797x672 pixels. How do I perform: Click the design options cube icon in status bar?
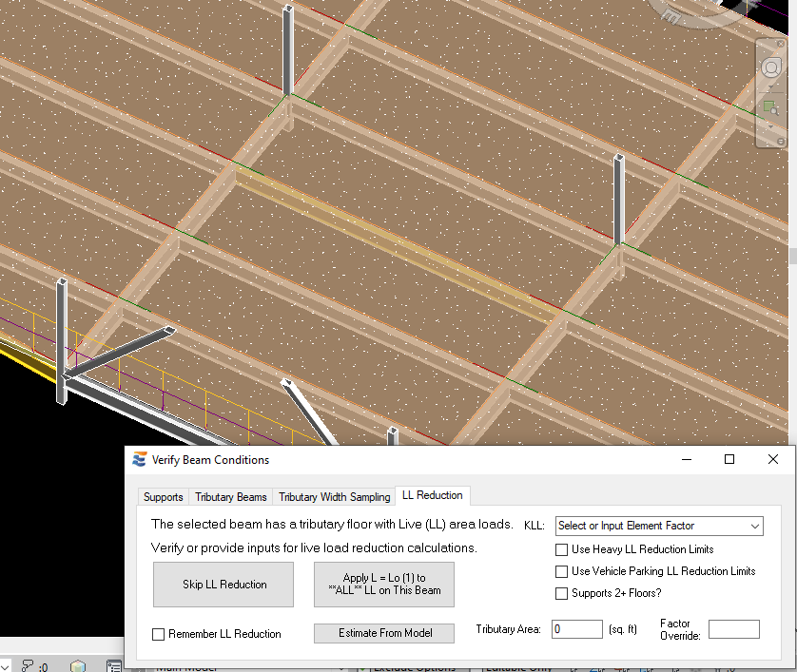tap(78, 666)
